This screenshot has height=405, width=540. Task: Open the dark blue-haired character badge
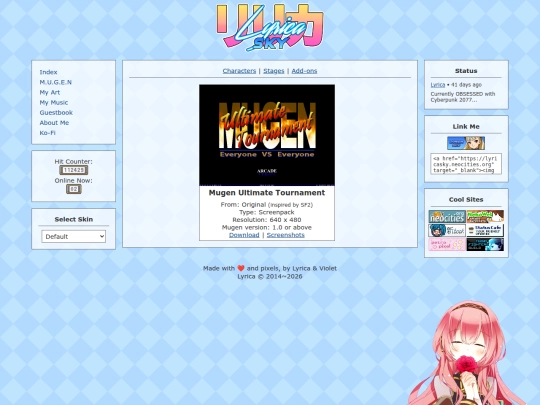[485, 245]
